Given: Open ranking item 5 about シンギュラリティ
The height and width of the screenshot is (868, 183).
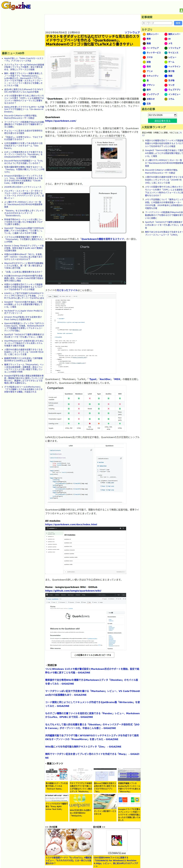Looking at the screenshot, I should pyautogui.click(x=164, y=180).
